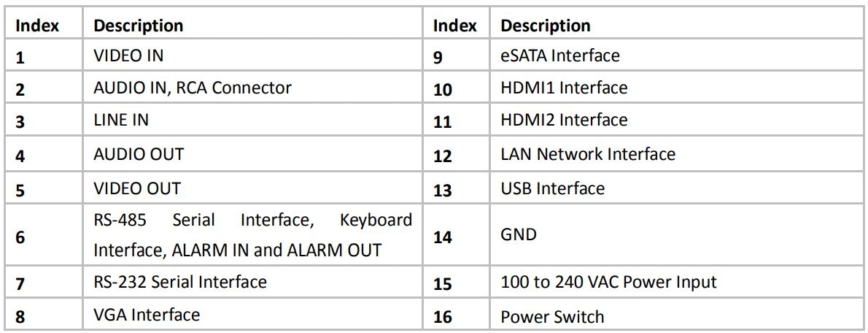Click the left Index column header
Image resolution: width=868 pixels, height=333 pixels.
pyautogui.click(x=36, y=26)
